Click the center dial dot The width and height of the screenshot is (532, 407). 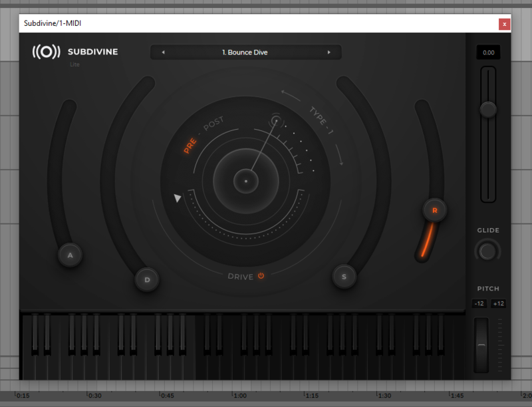(x=246, y=181)
